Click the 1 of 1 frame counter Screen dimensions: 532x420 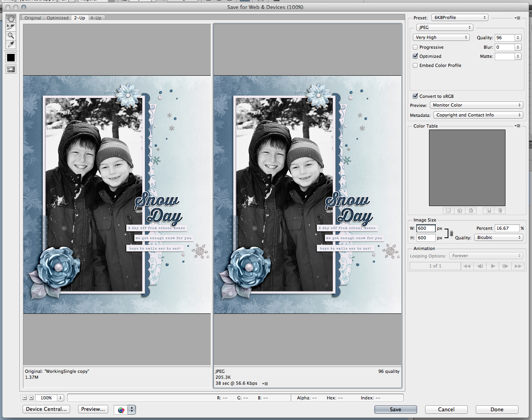pyautogui.click(x=435, y=266)
